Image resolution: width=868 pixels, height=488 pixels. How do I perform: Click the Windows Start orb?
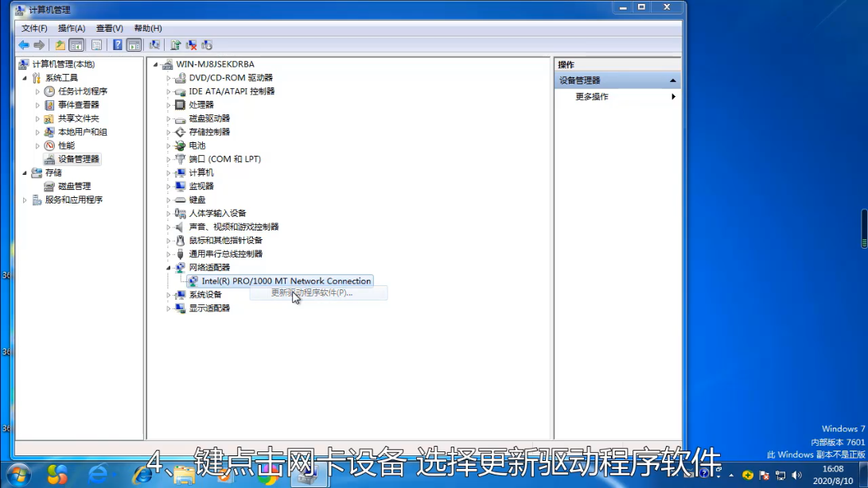click(18, 475)
